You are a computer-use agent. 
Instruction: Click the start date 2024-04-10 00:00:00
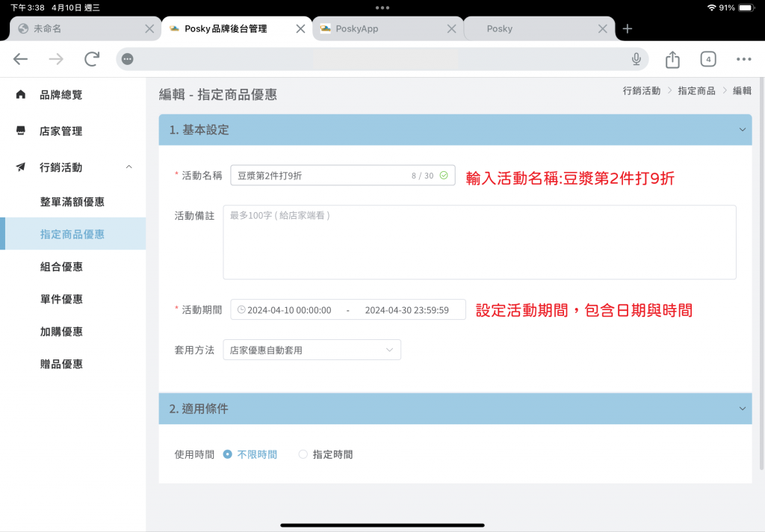[289, 310]
